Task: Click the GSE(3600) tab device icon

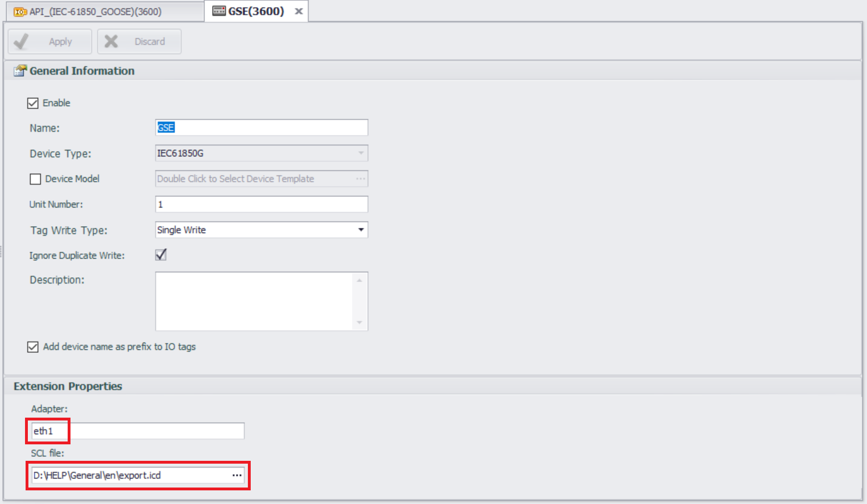Action: tap(219, 11)
